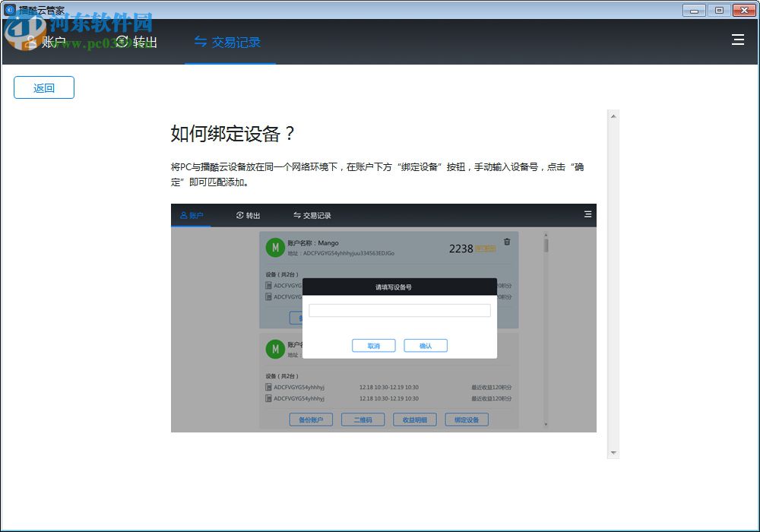Click the green M avatar of account Mango
Image resolution: width=760 pixels, height=532 pixels.
274,247
